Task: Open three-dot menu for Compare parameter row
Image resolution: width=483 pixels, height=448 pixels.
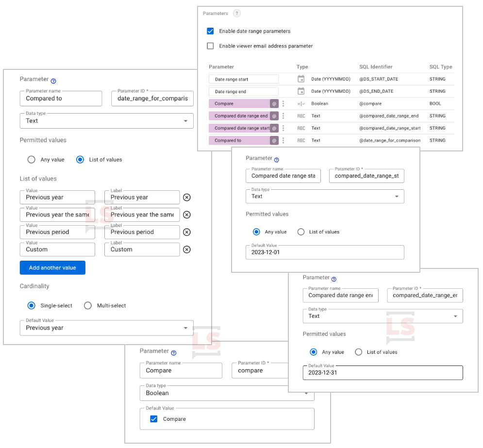Action: 283,104
